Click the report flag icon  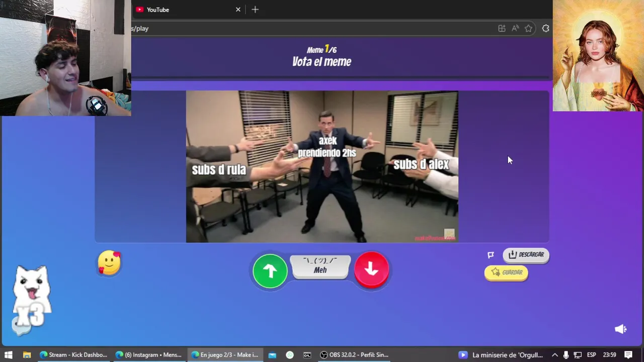tap(491, 255)
